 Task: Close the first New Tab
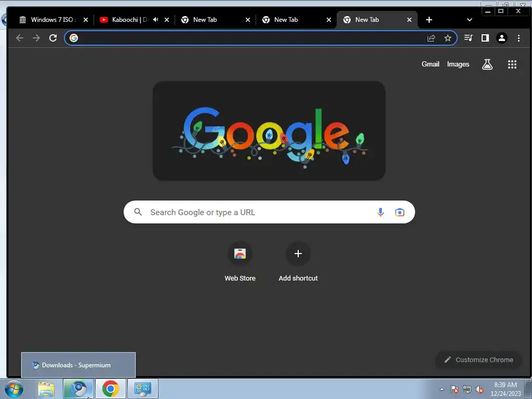[x=248, y=20]
